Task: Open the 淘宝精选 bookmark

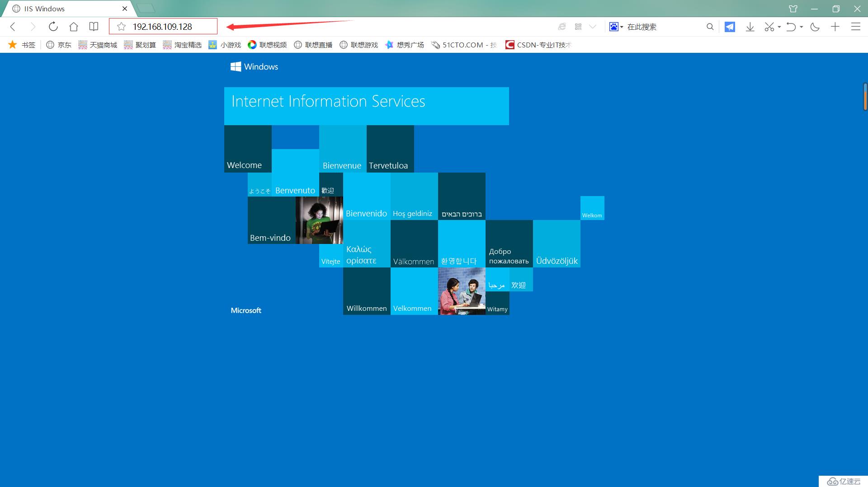Action: coord(182,45)
